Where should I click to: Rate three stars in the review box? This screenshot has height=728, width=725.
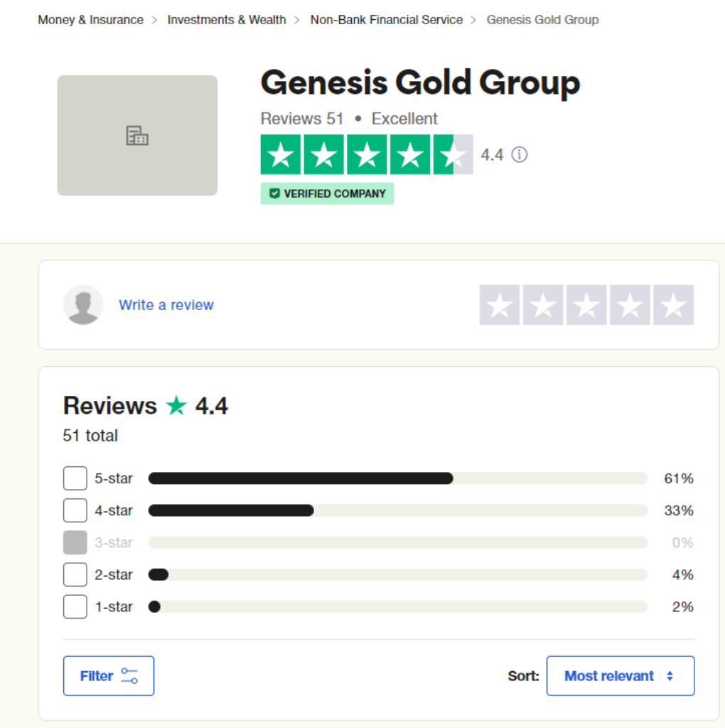pos(586,305)
